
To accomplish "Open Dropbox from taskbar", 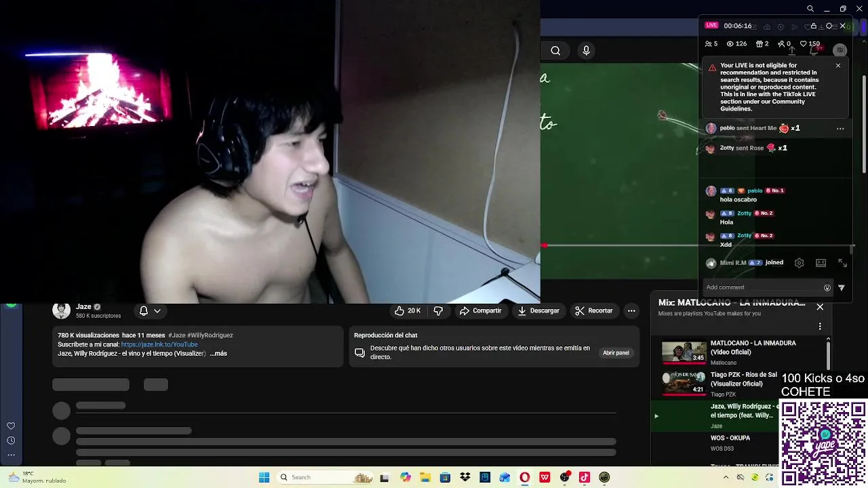I will click(465, 477).
